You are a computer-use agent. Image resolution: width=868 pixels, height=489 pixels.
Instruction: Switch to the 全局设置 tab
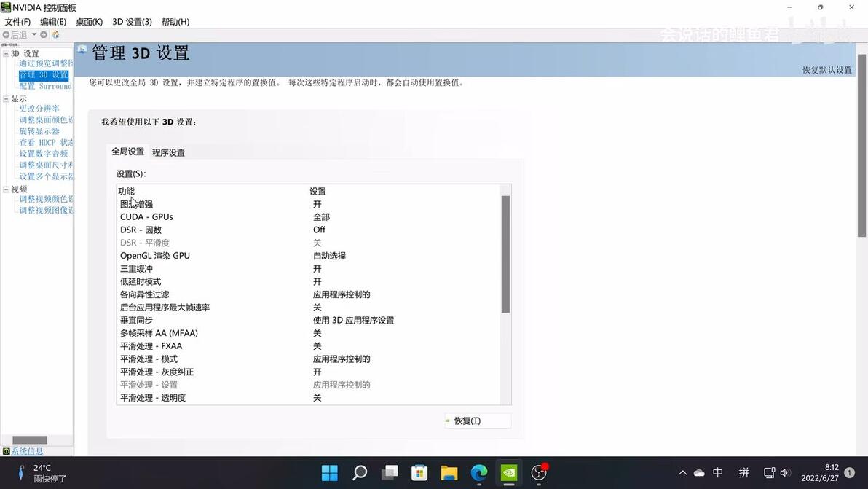[128, 151]
